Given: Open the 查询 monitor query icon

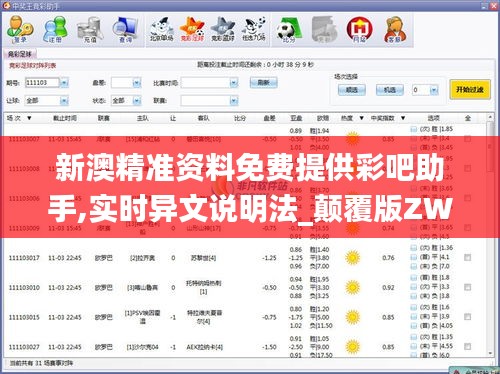Looking at the screenshot, I should point(125,29).
